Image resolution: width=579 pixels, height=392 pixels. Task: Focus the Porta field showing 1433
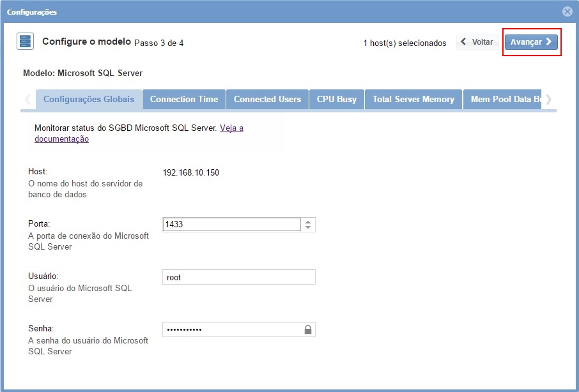[231, 225]
